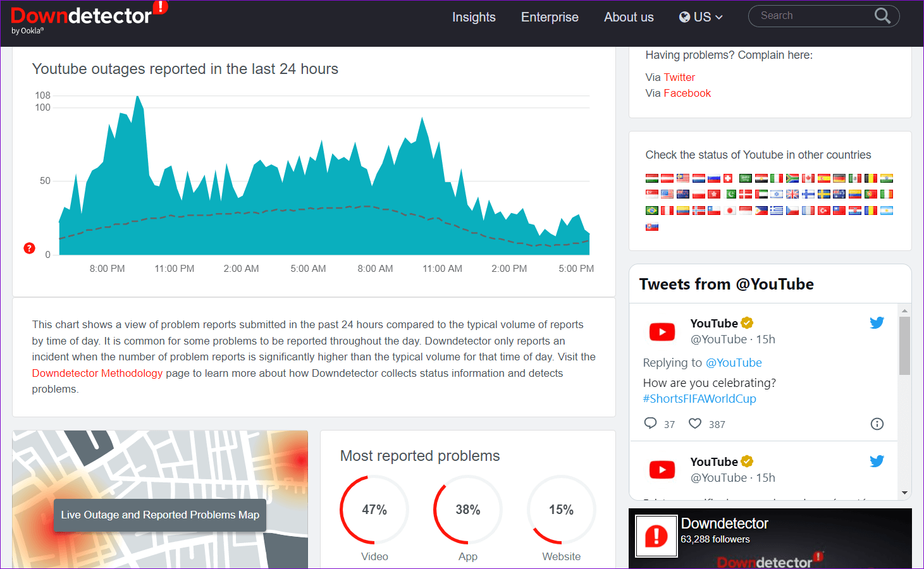Select the Norway flag
This screenshot has width=924, height=569.
(699, 211)
